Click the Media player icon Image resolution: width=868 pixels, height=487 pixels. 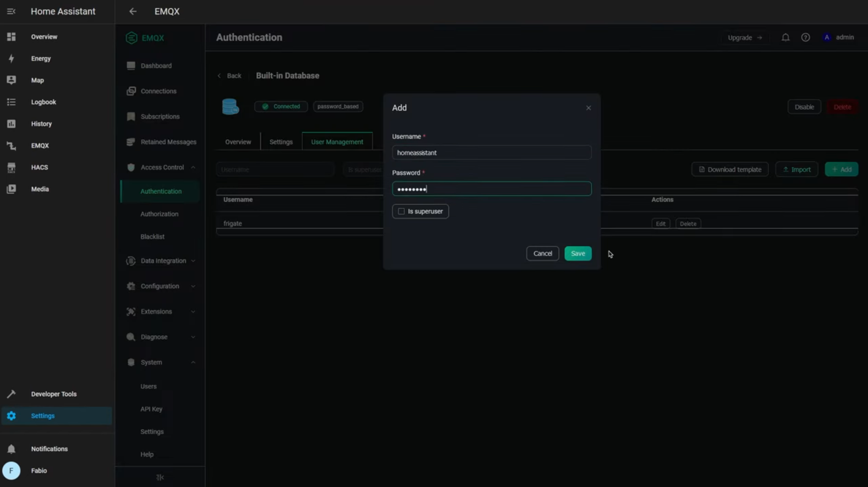[x=11, y=189]
